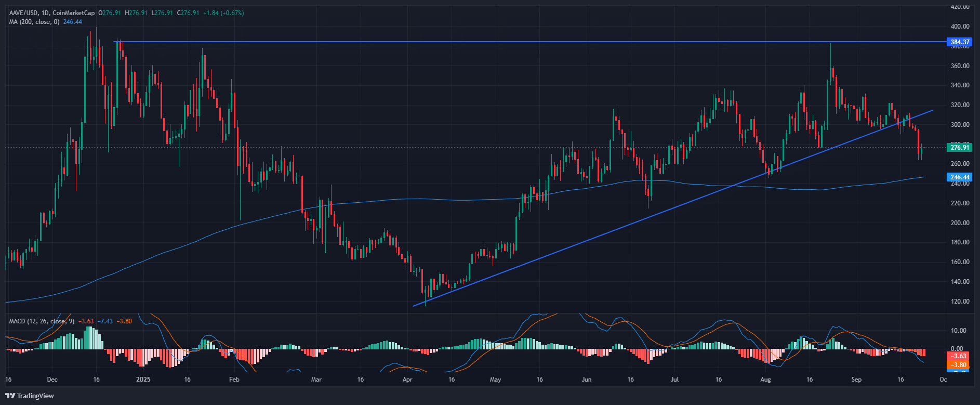Click the AAVE/USD symbol title

[x=26, y=13]
